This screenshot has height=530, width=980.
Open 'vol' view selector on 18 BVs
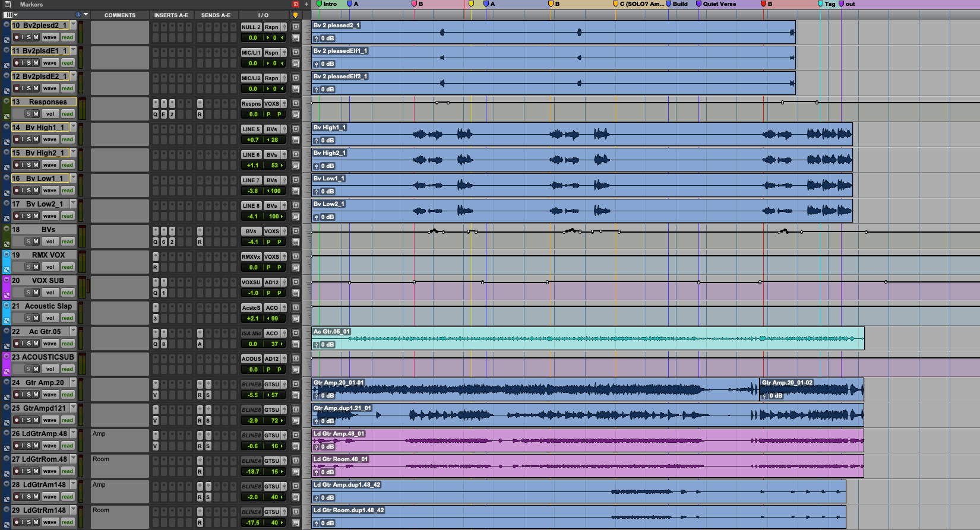click(x=50, y=242)
